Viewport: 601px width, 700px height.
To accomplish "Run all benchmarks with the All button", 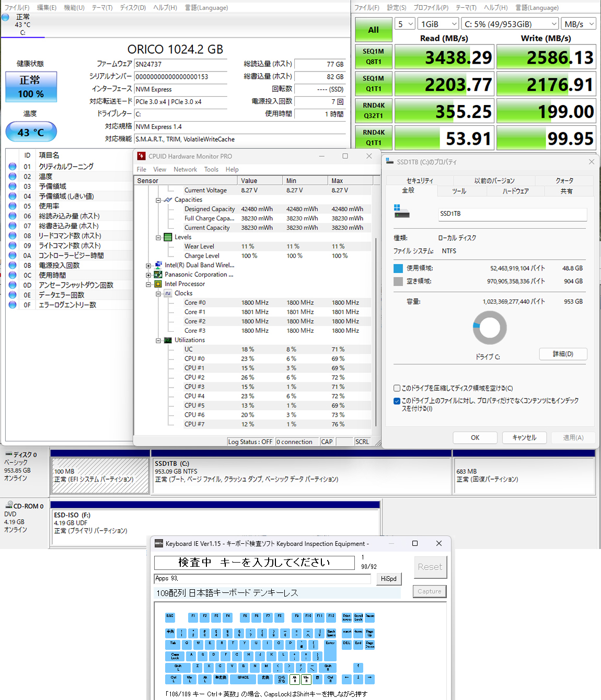I will (373, 30).
